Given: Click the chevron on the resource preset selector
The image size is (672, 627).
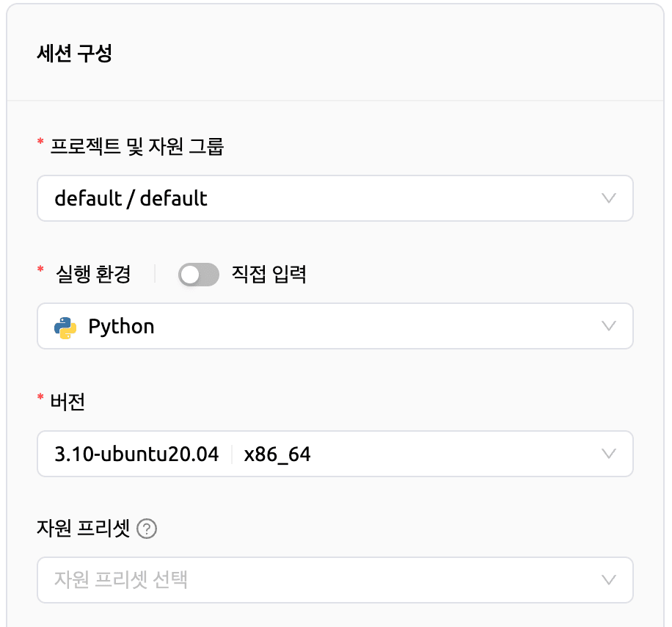Looking at the screenshot, I should pyautogui.click(x=609, y=580).
